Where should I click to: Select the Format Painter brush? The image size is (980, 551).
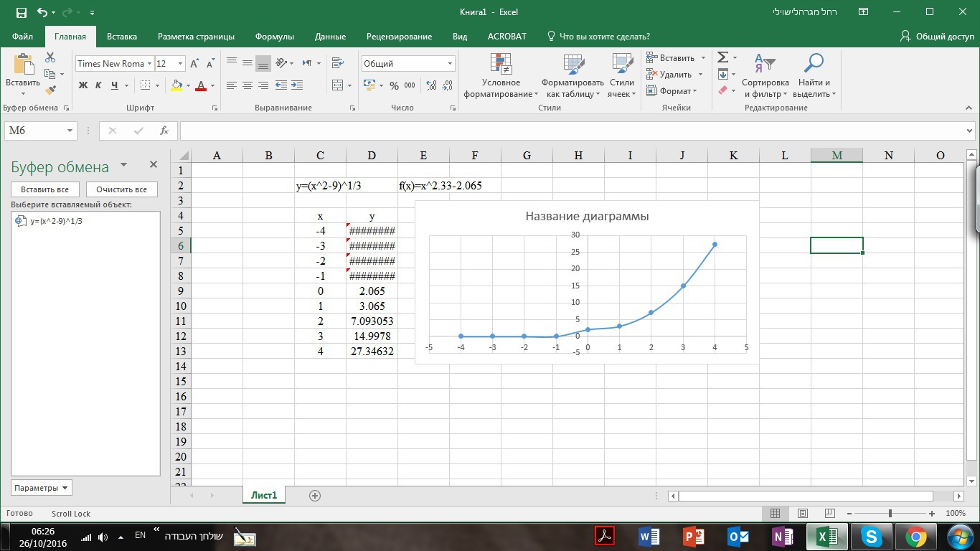tap(50, 90)
